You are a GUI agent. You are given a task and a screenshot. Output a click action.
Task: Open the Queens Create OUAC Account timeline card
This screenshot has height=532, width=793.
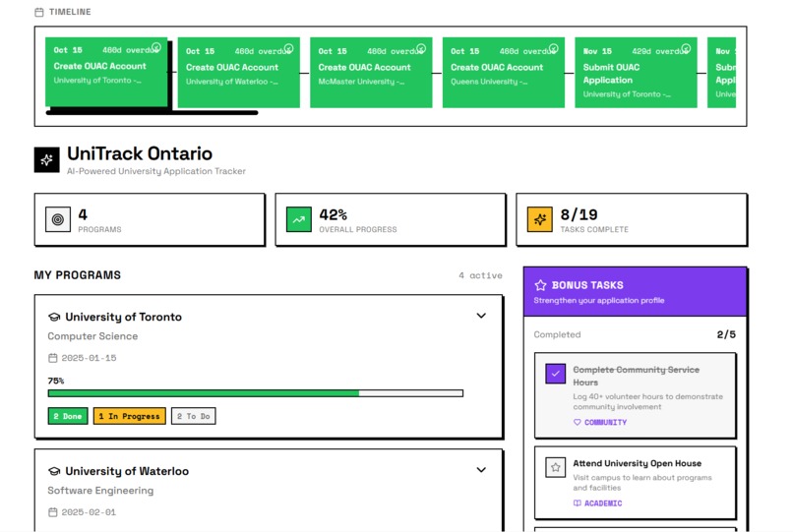504,73
